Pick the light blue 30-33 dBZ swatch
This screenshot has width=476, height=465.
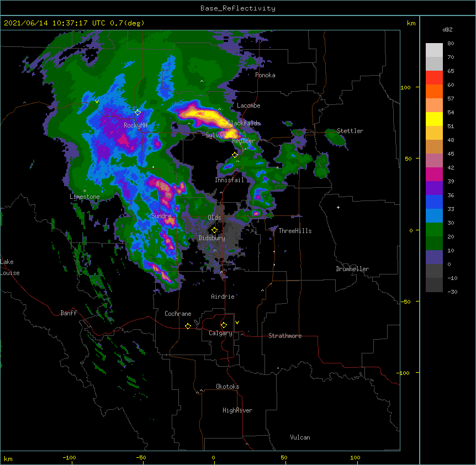point(434,216)
